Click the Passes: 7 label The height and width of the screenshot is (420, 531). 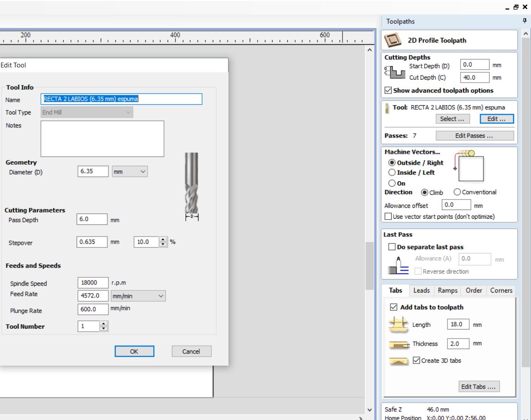[x=400, y=136]
